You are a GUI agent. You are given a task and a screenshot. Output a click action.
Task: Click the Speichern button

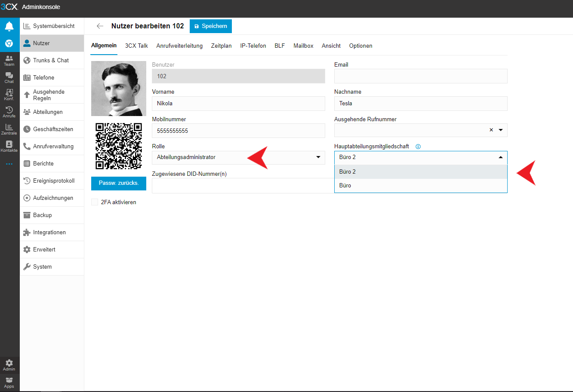[x=210, y=26]
